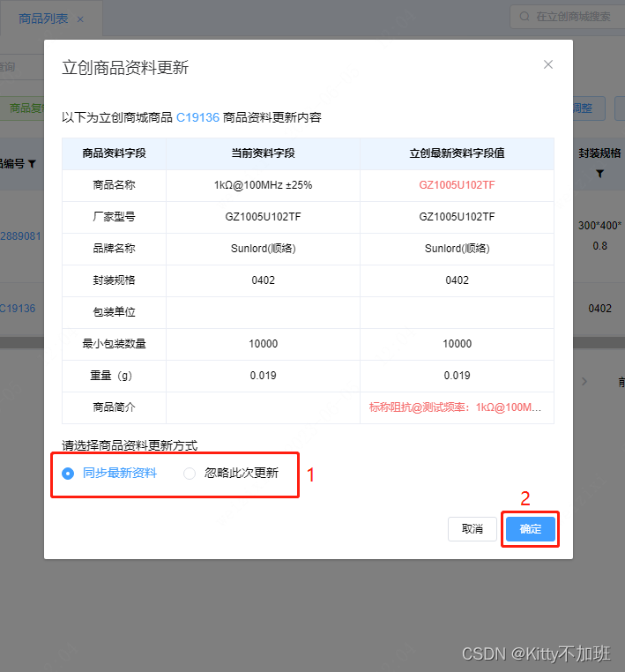Close the 商品列表 tab
The image size is (625, 672).
[x=80, y=19]
